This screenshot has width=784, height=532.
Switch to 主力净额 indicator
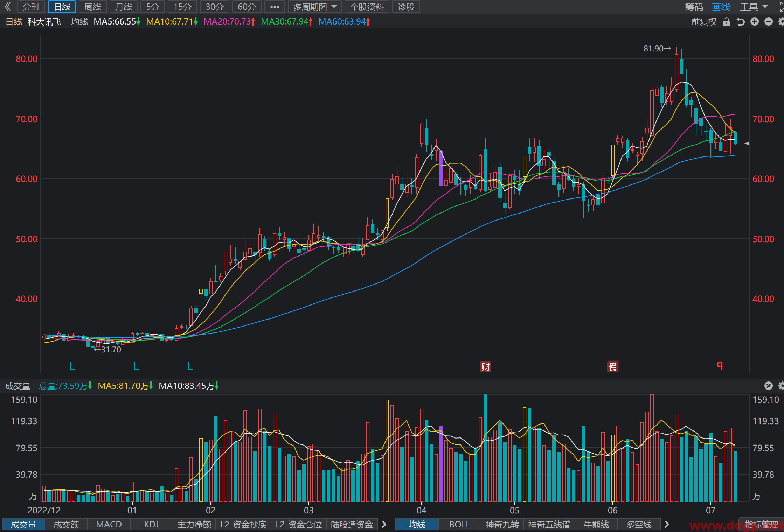point(194,525)
